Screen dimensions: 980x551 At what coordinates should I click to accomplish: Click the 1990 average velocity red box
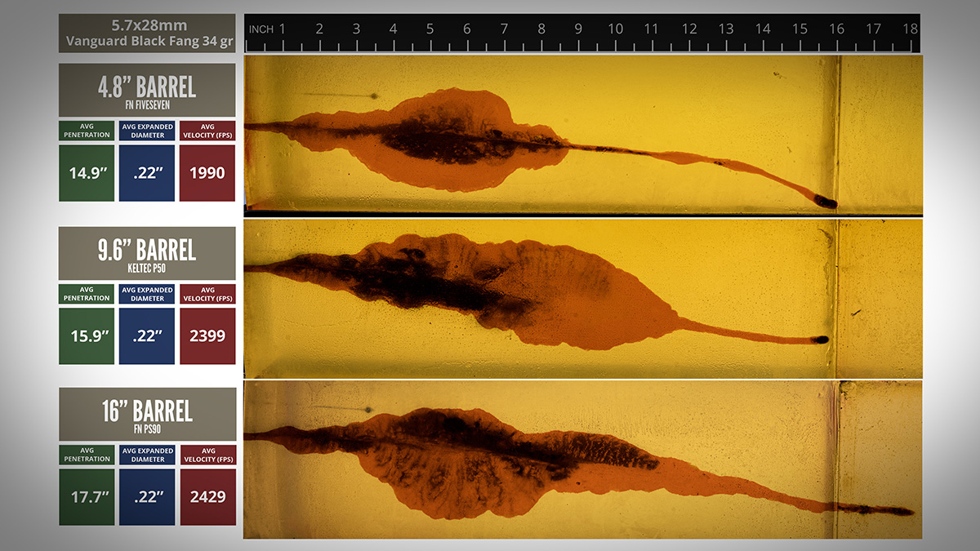(207, 173)
